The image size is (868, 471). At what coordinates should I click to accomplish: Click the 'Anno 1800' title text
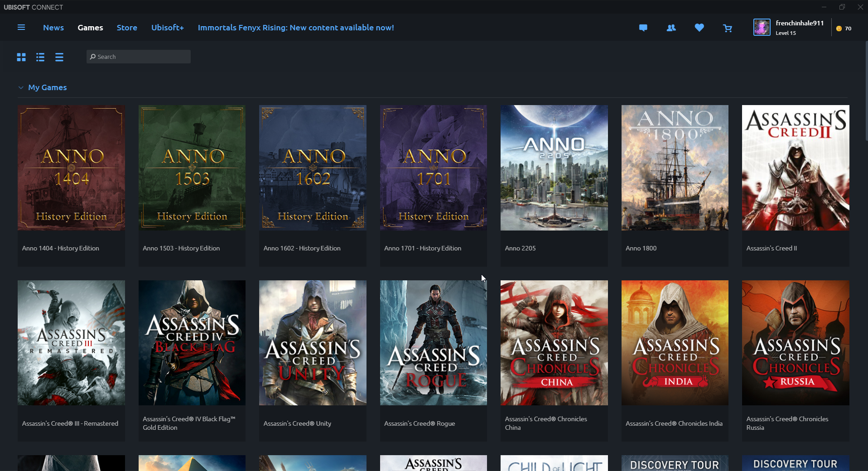[641, 248]
